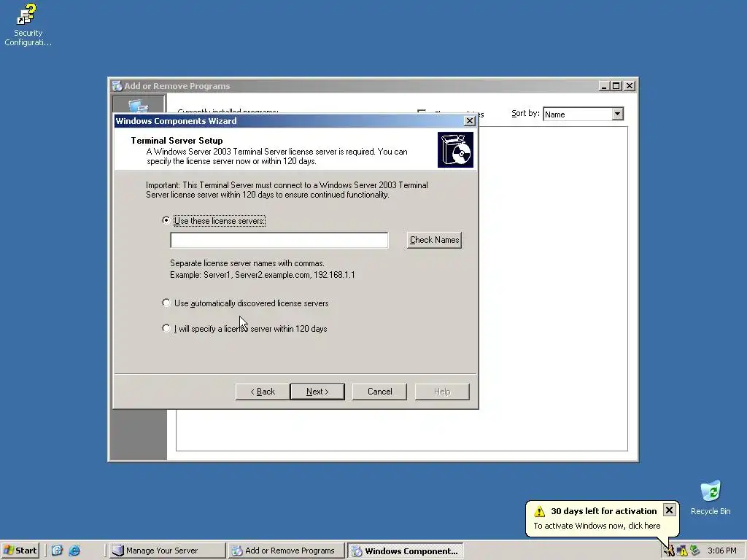The width and height of the screenshot is (747, 560).
Task: Choose I will specify a license server later
Action: pos(166,328)
